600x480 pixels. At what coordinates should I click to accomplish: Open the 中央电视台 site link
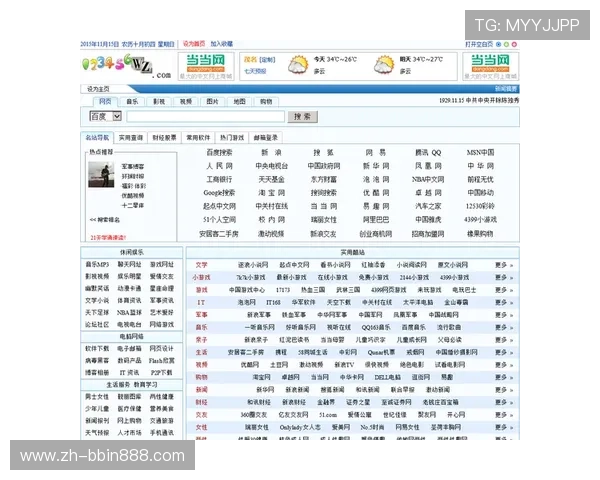coord(272,166)
